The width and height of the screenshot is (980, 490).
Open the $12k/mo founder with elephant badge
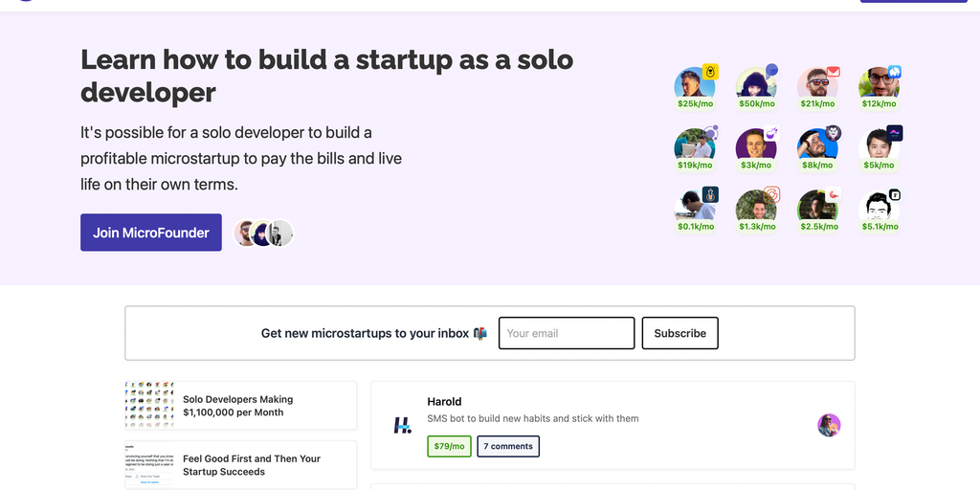tap(878, 83)
